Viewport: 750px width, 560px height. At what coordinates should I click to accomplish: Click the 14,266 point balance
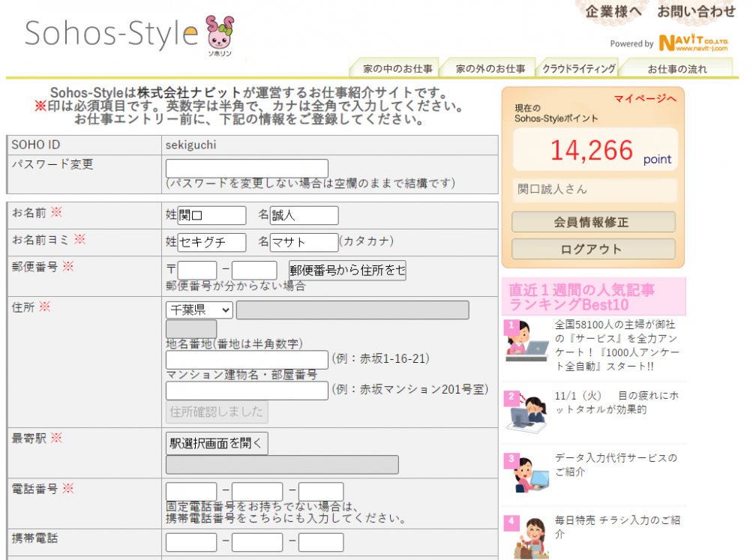(595, 150)
